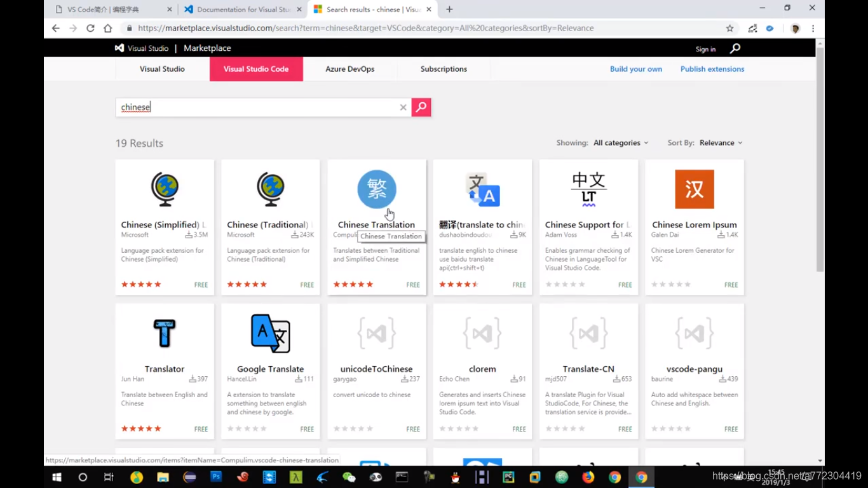
Task: Click the unicodeToChinese placeholder icon
Action: coord(377,333)
